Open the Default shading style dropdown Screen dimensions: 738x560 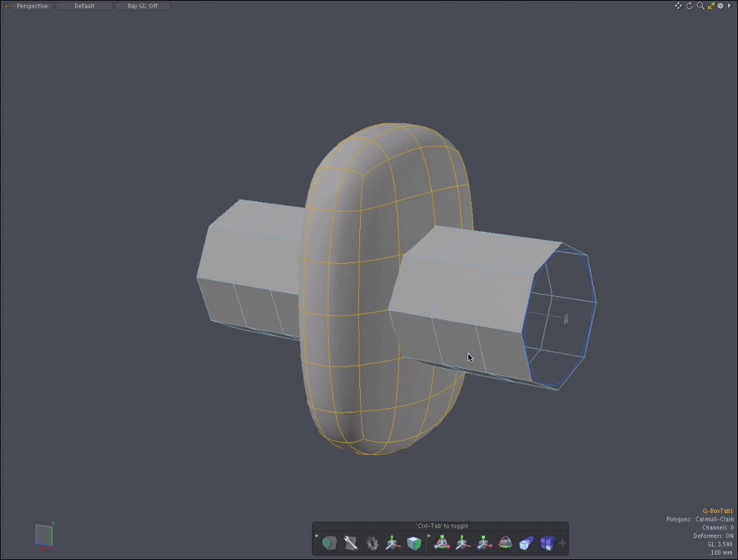point(84,6)
